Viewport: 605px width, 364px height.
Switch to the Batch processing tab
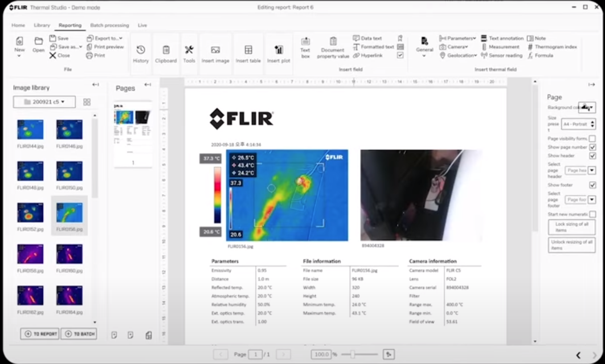[109, 26]
